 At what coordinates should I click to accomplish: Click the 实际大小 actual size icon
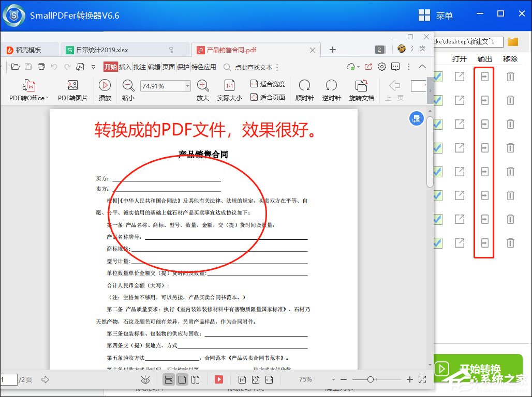[x=229, y=86]
